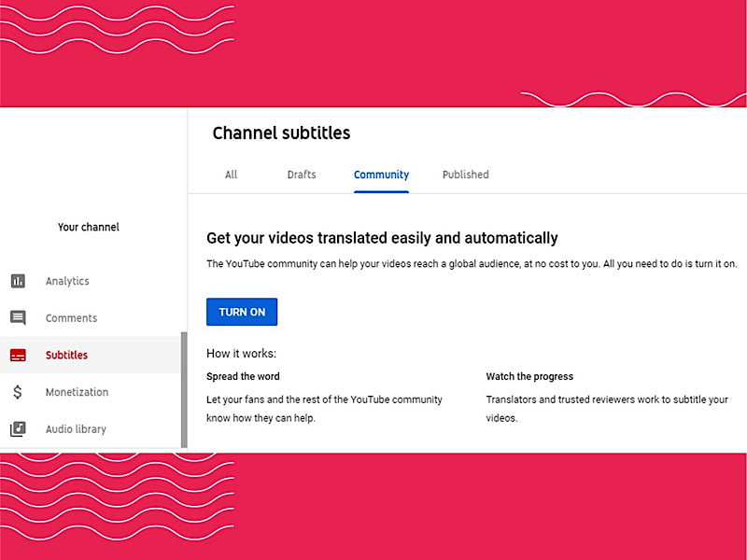Click the 'Watch the progress' subheading

click(529, 376)
